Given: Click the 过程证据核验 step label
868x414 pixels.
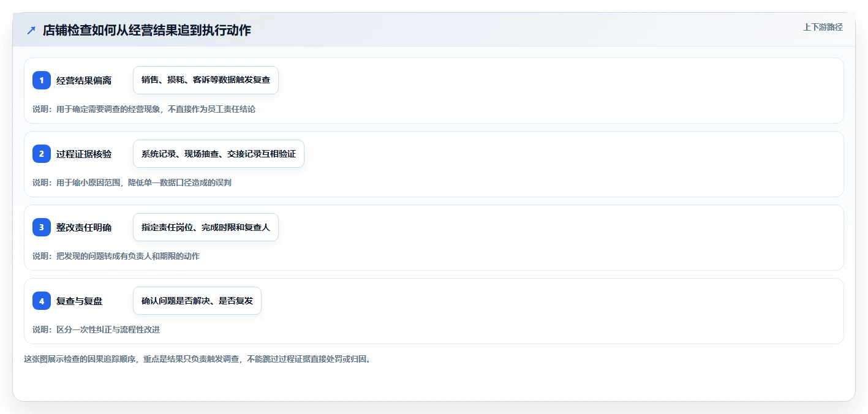Looking at the screenshot, I should click(x=84, y=154).
